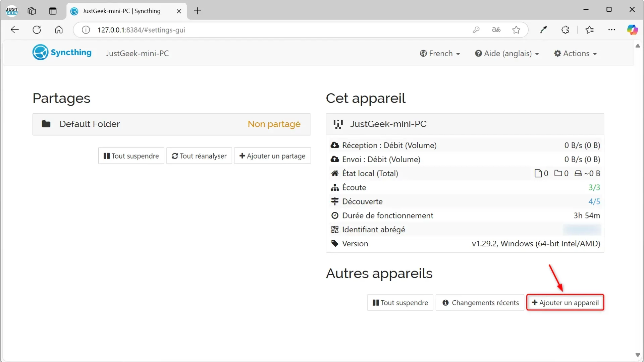Click the Réception value 0 B/s (0 B)
Screen dimensions: 644x362
pyautogui.click(x=582, y=145)
